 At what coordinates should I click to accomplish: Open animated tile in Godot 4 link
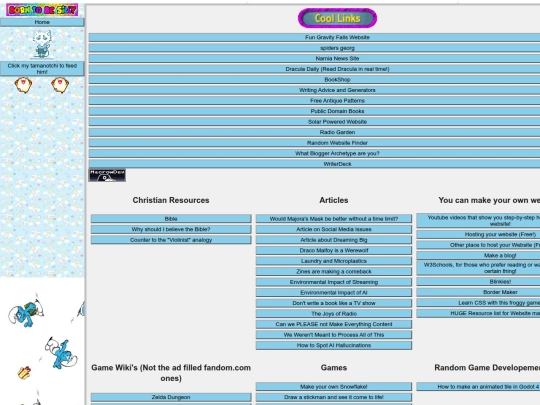point(478,387)
